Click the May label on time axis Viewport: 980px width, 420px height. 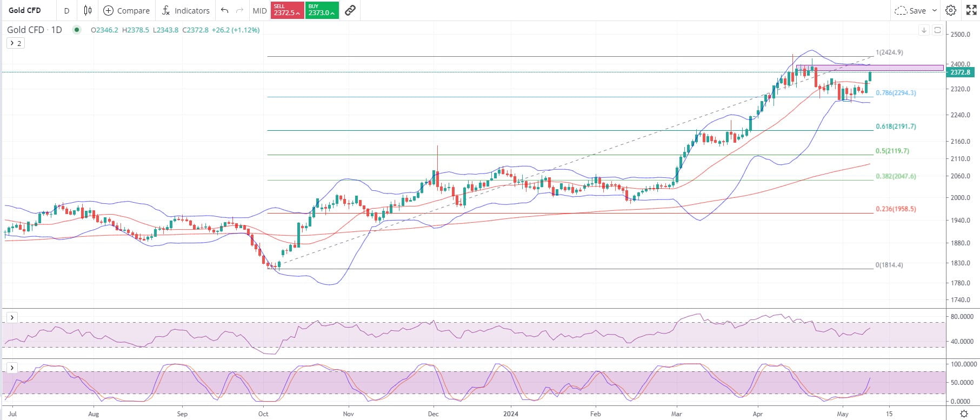coord(843,414)
